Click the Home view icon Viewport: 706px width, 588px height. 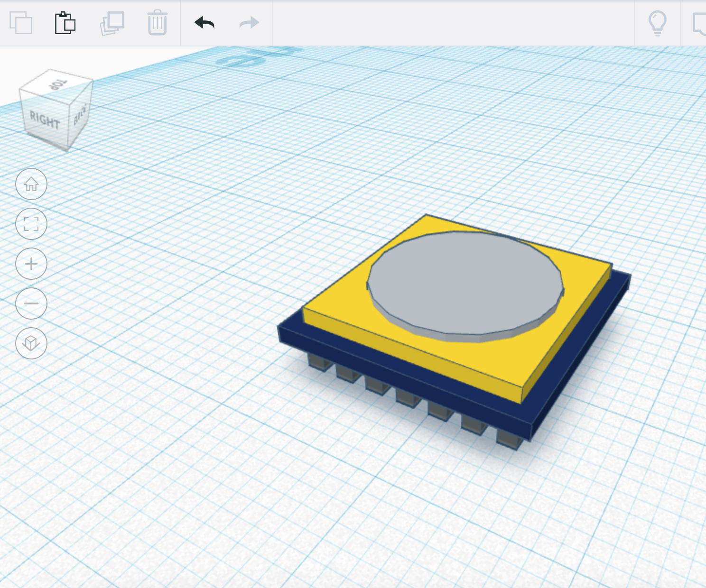point(31,184)
